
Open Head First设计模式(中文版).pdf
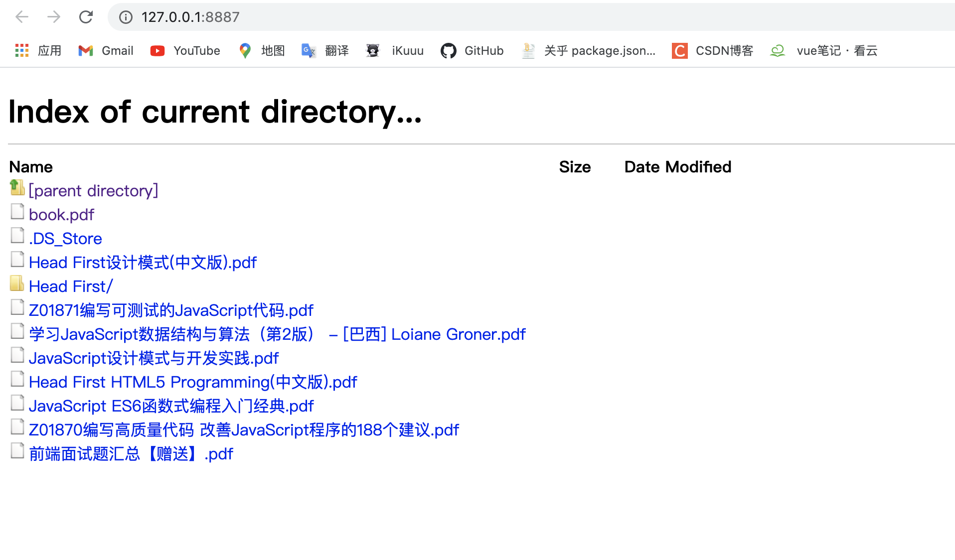143,262
